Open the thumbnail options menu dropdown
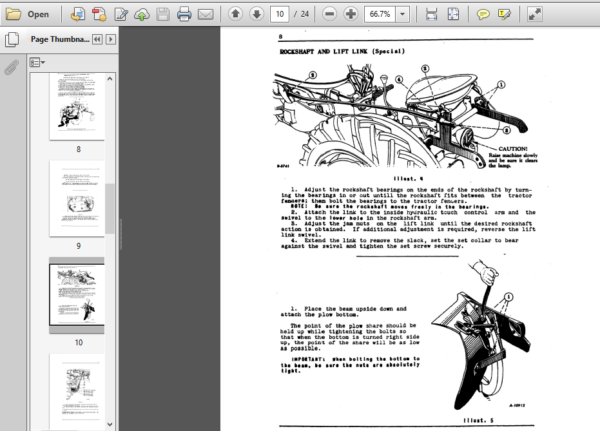Screen dimensions: 600x431 coord(37,62)
